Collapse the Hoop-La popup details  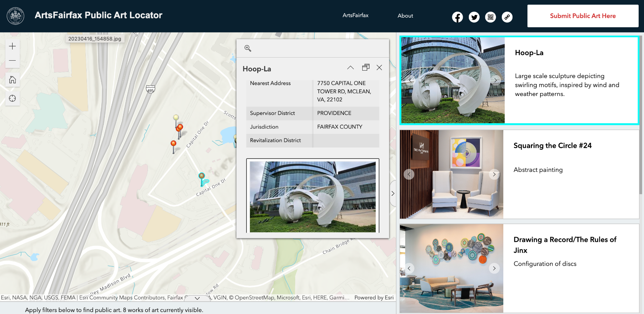coord(350,68)
